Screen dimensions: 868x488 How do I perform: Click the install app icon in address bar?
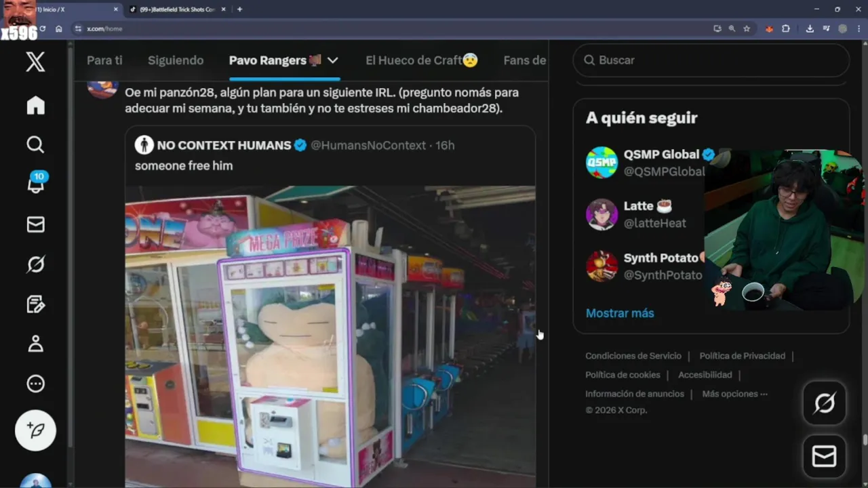point(717,28)
